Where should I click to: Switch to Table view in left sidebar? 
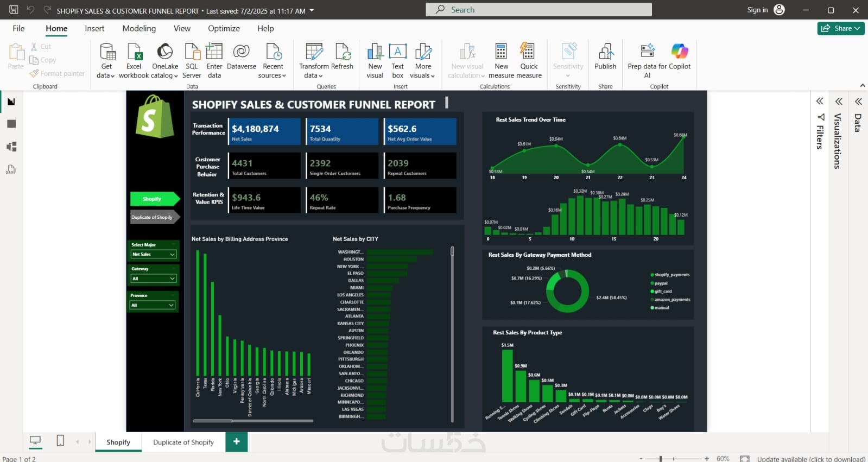[x=11, y=124]
